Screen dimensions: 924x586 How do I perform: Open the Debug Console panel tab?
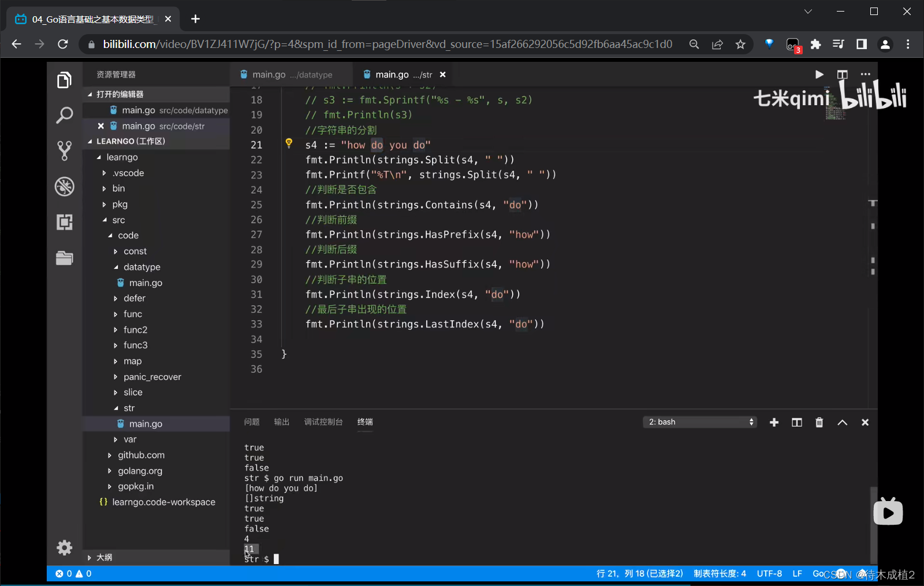pyautogui.click(x=323, y=422)
